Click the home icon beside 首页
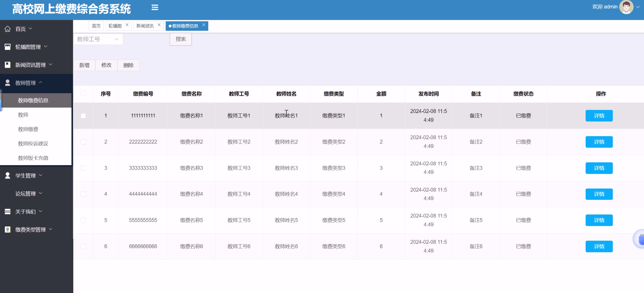The image size is (644, 293). tap(8, 29)
